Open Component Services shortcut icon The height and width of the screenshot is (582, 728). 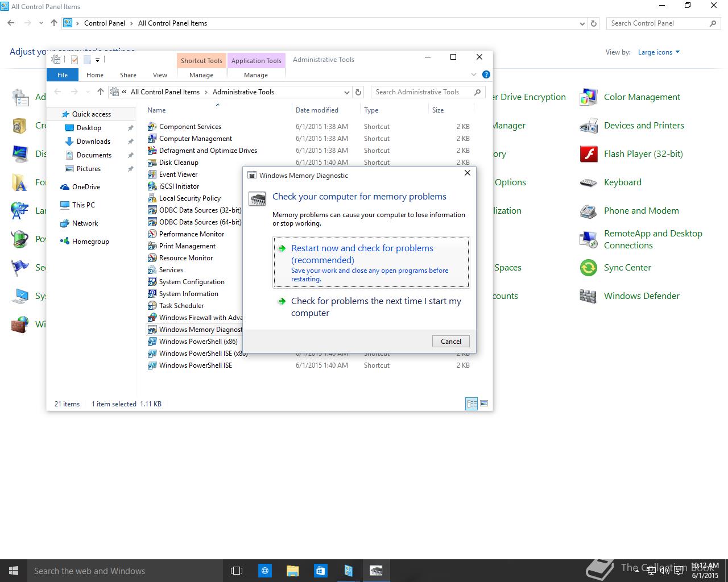pyautogui.click(x=152, y=126)
